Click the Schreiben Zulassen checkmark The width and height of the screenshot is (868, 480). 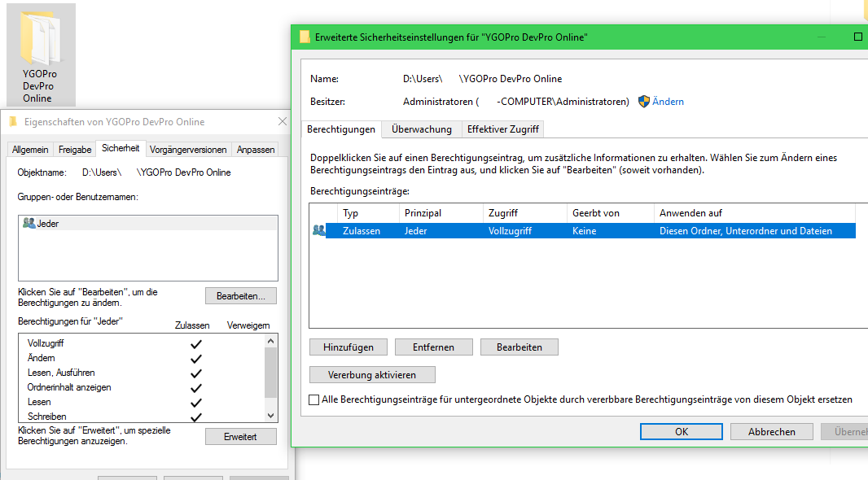(x=196, y=417)
